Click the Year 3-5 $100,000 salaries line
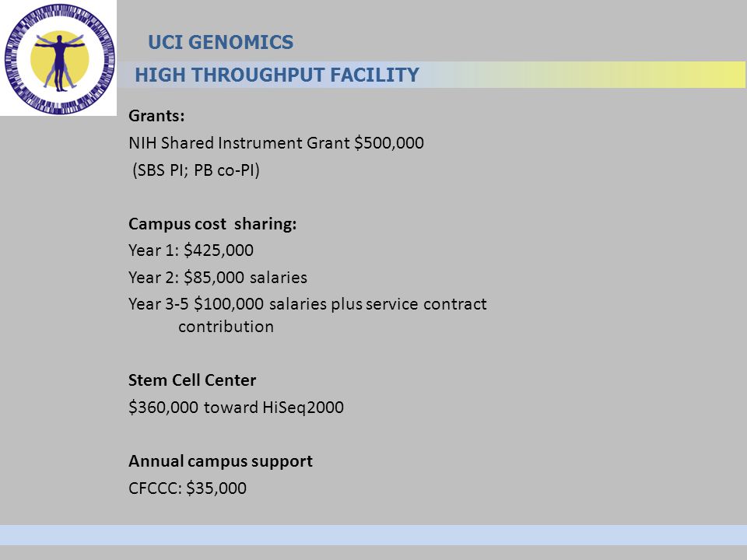 tap(308, 304)
